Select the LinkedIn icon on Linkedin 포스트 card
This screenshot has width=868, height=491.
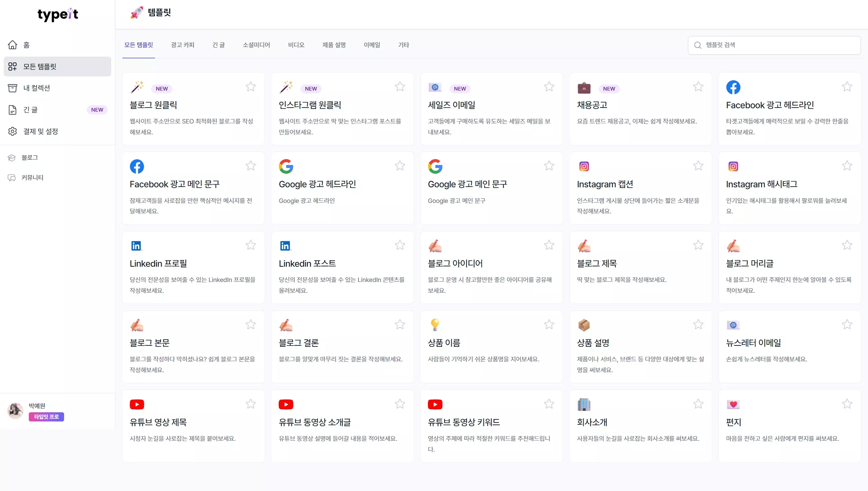286,245
